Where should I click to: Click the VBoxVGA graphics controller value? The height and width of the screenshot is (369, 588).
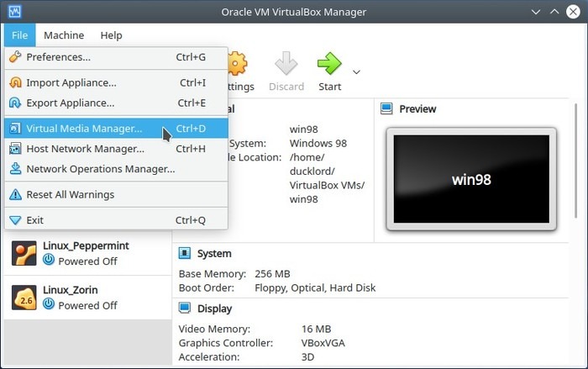tap(323, 343)
